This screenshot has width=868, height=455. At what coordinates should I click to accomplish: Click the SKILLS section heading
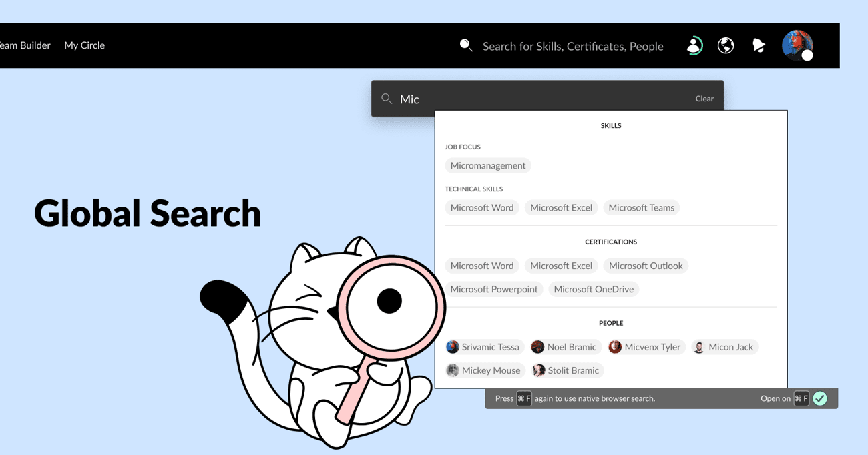point(611,125)
